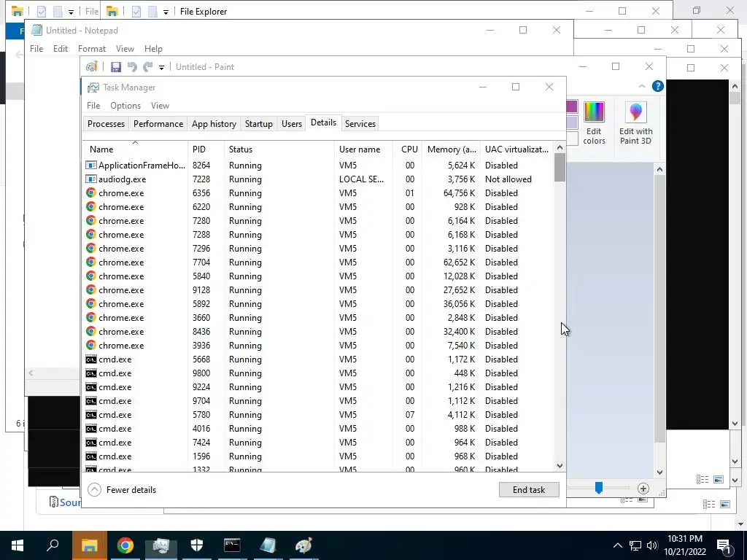Select ApplicationFrameHost process row

(x=318, y=166)
